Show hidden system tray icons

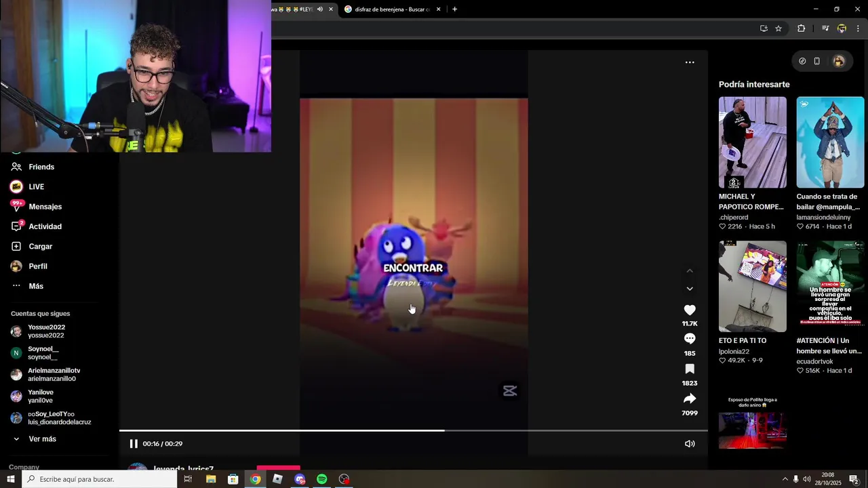pos(785,479)
